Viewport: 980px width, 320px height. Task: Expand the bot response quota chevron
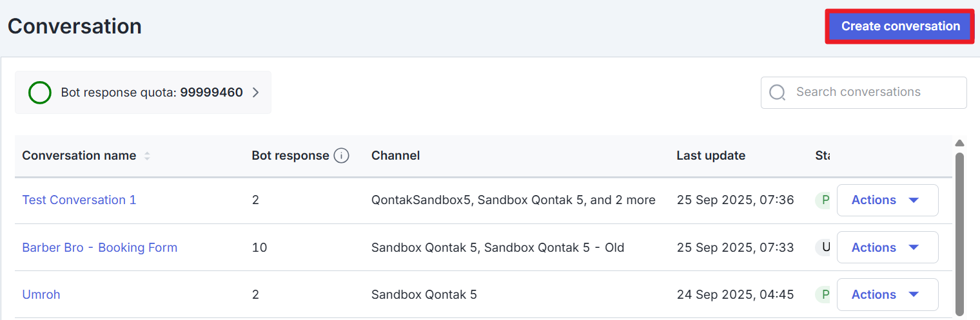click(256, 93)
